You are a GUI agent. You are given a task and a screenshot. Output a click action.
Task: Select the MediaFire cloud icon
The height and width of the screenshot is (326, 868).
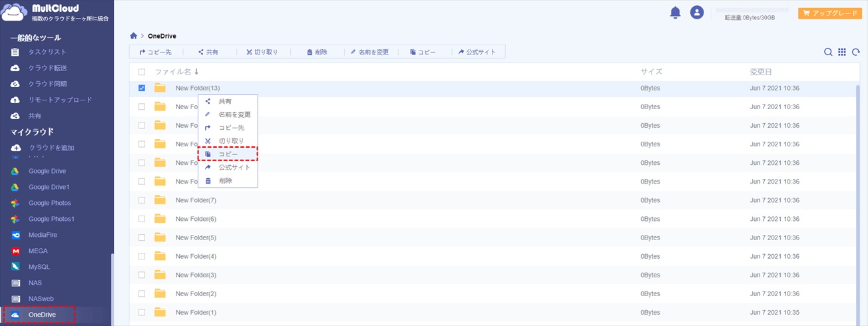pyautogui.click(x=15, y=235)
